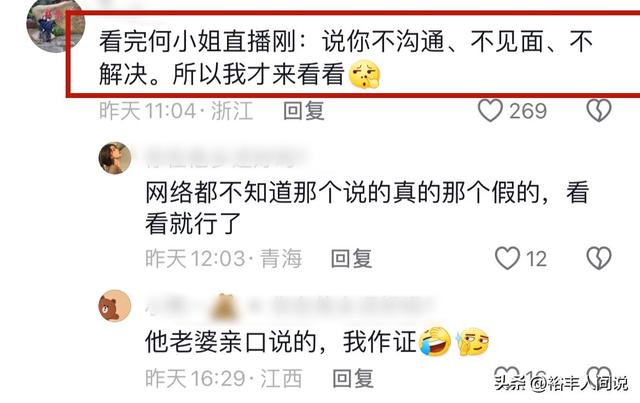Open the top commenter's round avatar
640x403 pixels.
click(x=55, y=24)
